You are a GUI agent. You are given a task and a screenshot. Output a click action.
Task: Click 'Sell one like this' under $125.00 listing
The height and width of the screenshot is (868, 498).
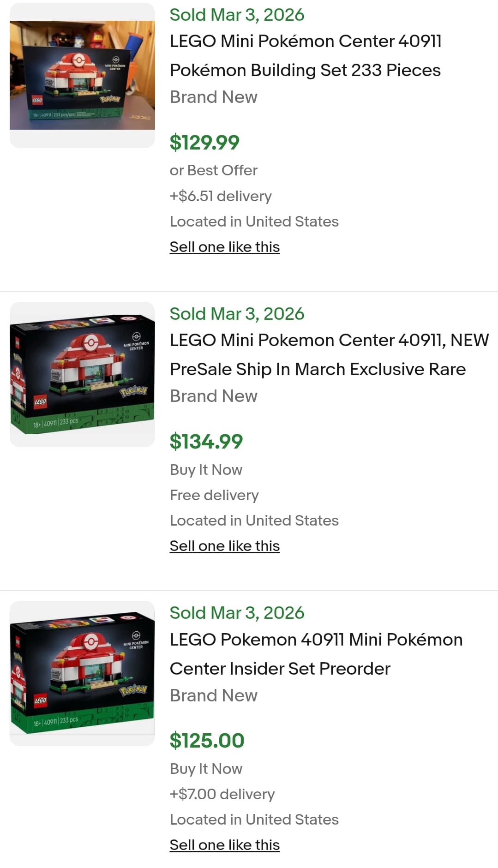click(x=224, y=845)
